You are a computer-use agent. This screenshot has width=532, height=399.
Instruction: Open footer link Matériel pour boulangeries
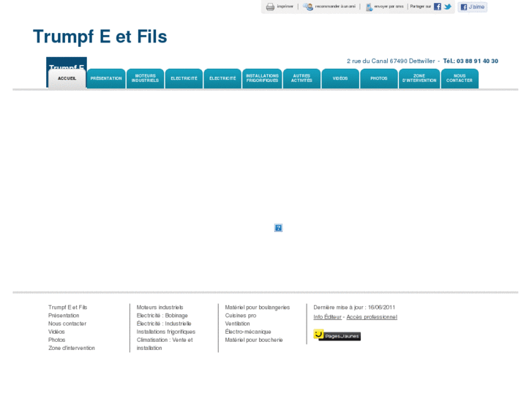point(257,307)
